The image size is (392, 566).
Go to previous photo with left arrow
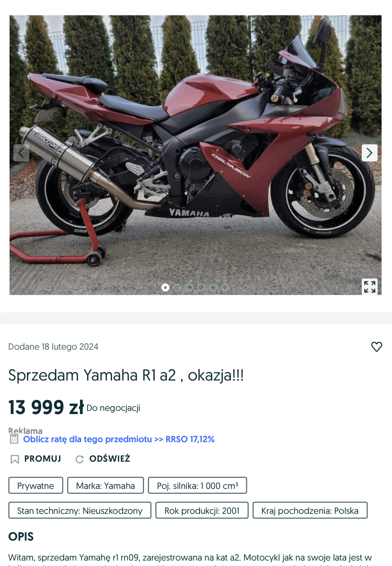point(21,153)
